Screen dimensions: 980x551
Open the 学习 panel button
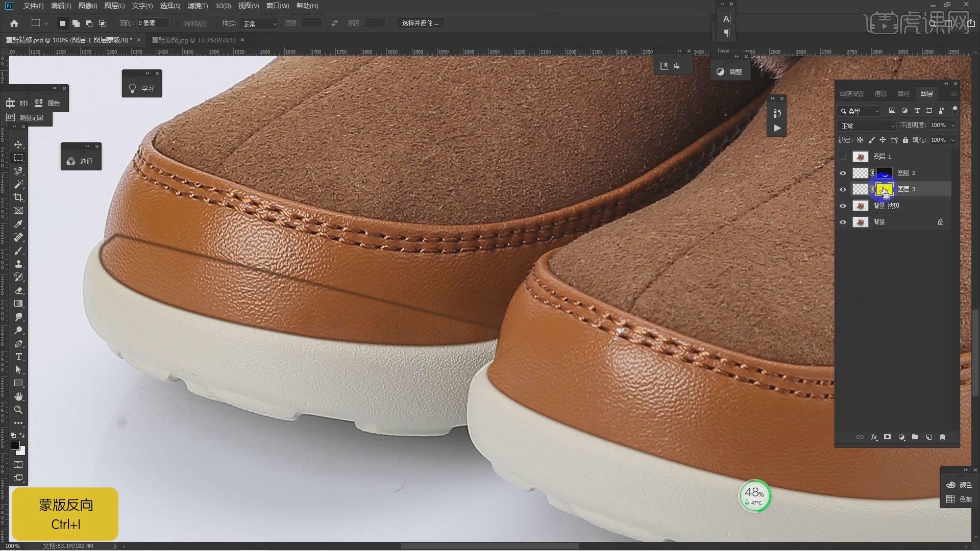142,88
